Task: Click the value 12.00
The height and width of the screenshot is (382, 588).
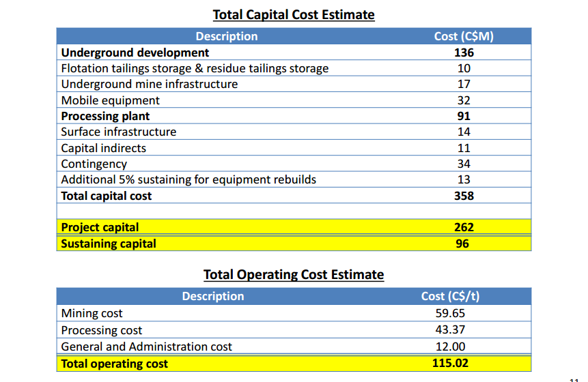Action: pos(450,347)
